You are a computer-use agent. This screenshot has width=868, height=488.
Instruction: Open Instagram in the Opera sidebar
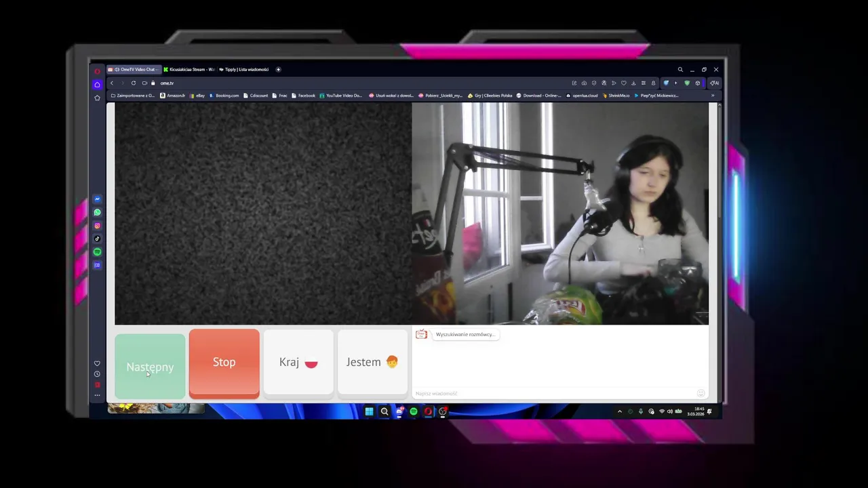tap(97, 226)
